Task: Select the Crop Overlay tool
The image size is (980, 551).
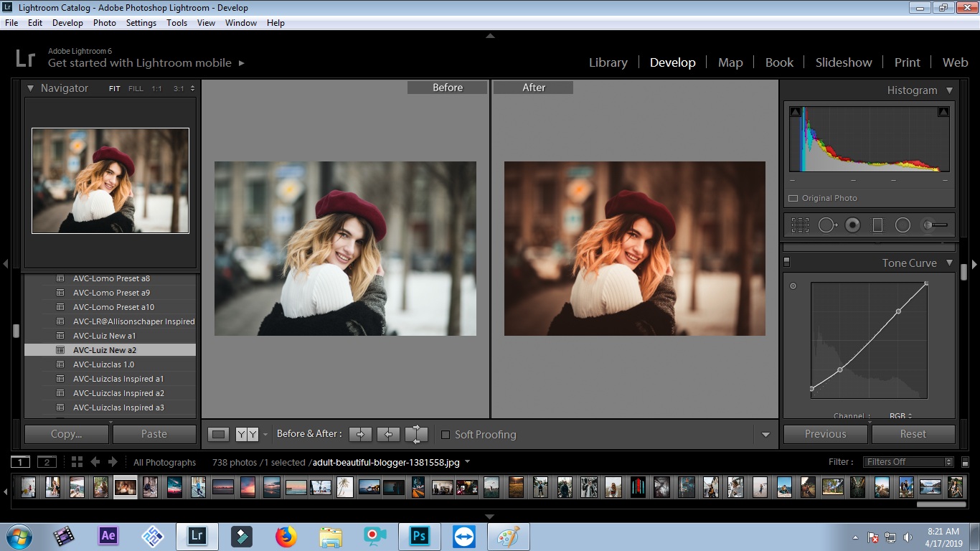Action: 800,225
